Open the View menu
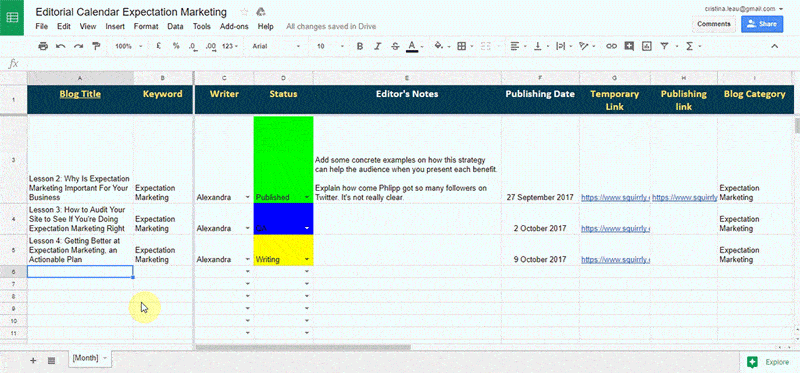 click(x=88, y=27)
